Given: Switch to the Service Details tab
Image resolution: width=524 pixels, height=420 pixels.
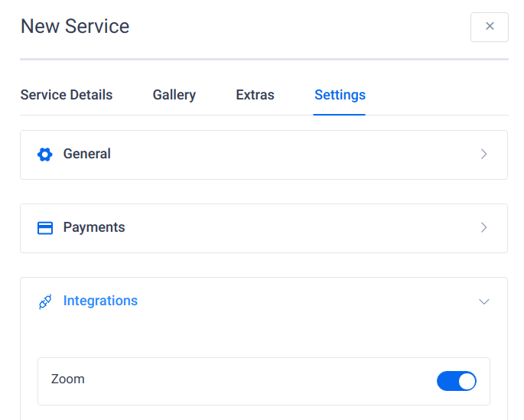Looking at the screenshot, I should point(67,95).
